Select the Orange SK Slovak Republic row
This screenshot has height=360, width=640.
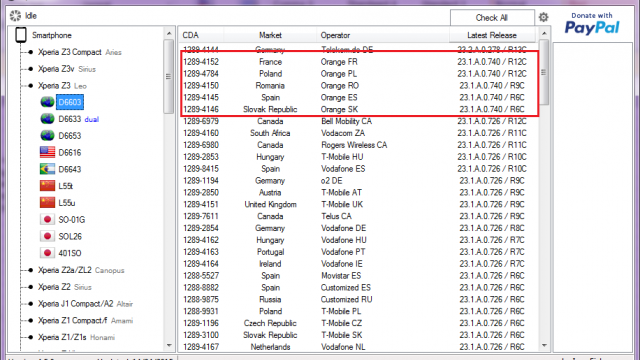pyautogui.click(x=358, y=109)
